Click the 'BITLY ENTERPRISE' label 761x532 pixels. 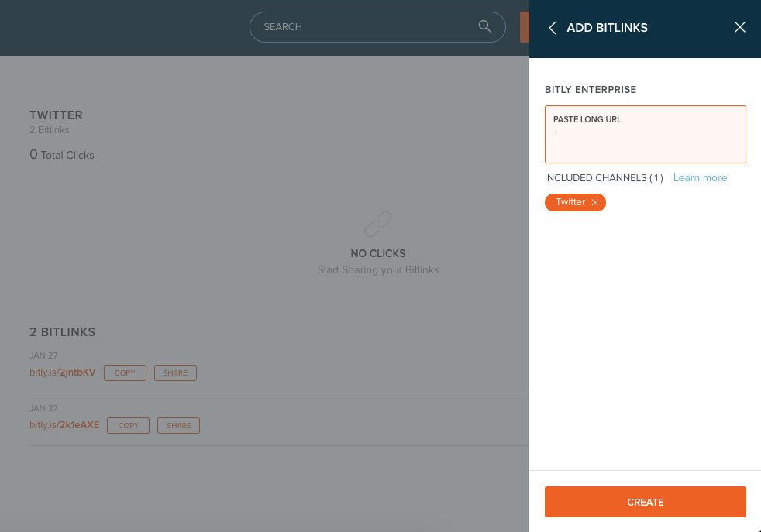click(591, 90)
